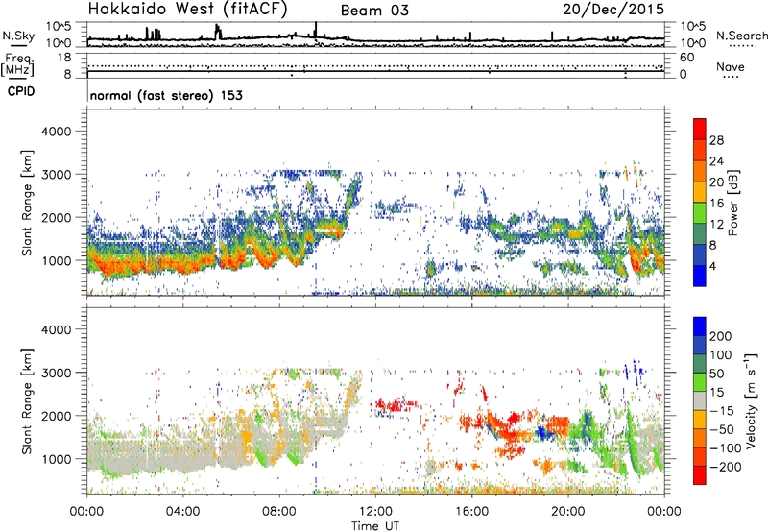Click the tall noise spike near 09:30 in N.Sky panel
The image size is (768, 532).
pyautogui.click(x=316, y=30)
